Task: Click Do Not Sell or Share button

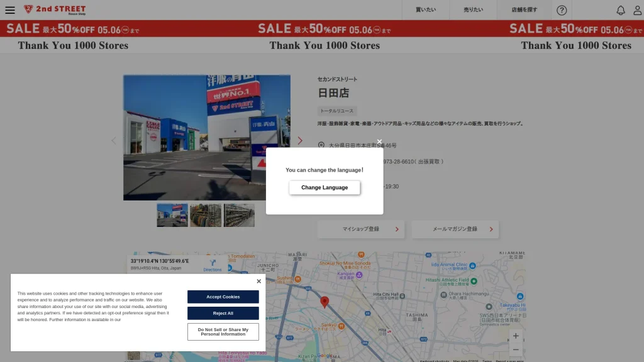Action: [x=223, y=332]
